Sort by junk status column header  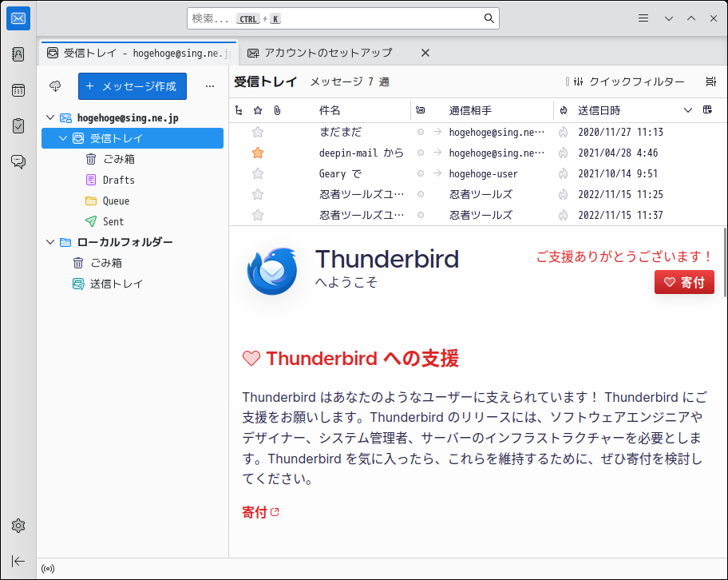(564, 110)
